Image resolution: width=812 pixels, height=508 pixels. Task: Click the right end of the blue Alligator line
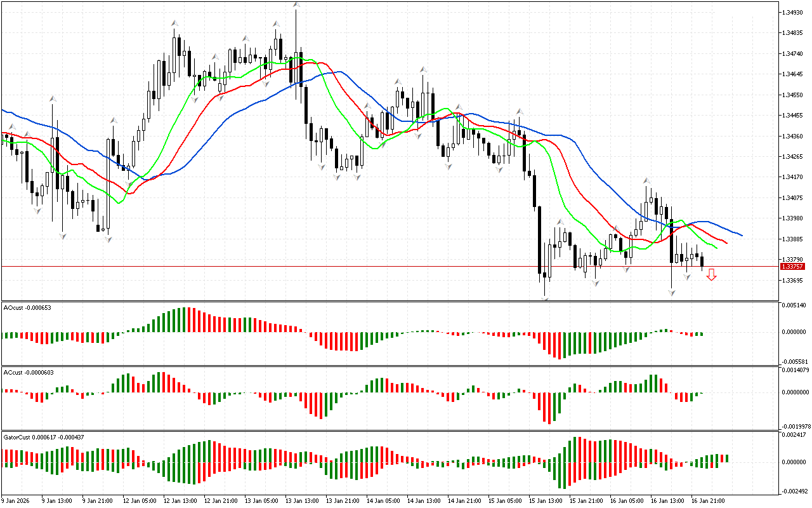(x=741, y=235)
